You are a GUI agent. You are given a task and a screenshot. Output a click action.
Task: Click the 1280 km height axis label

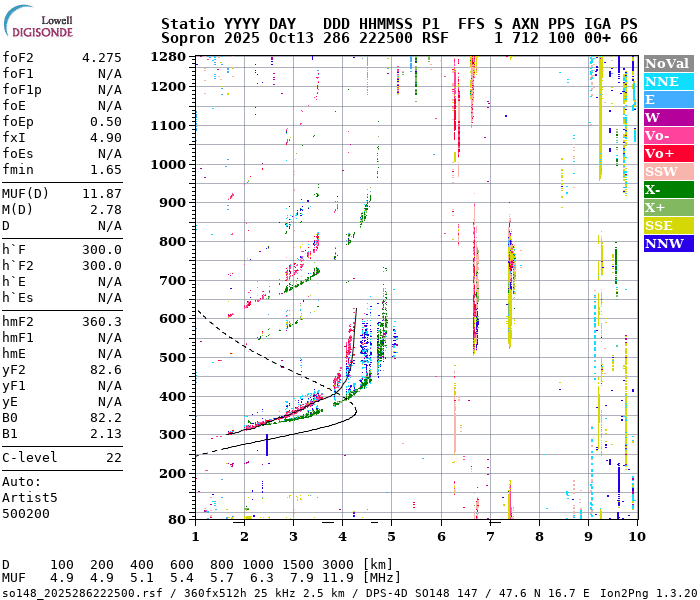[169, 57]
